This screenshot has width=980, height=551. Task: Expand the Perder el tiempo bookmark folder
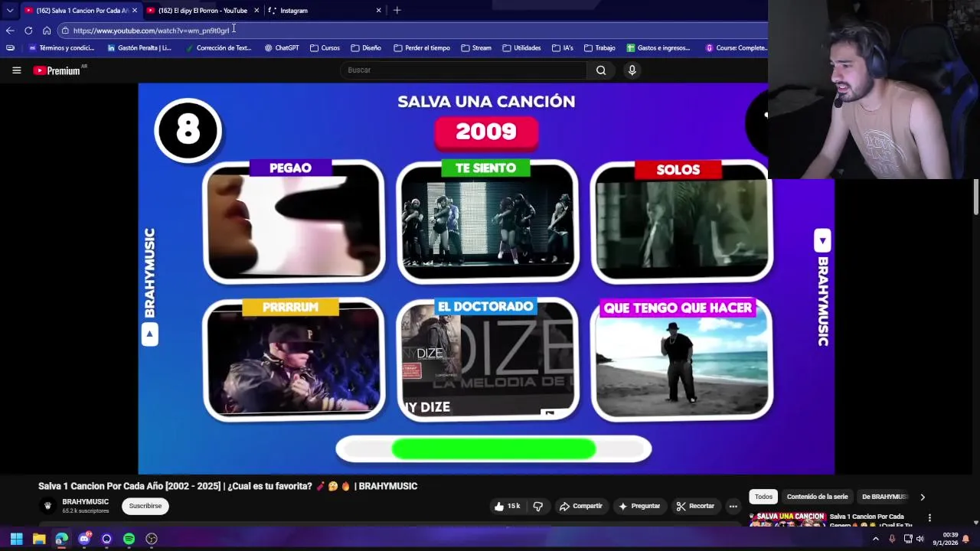[x=421, y=47]
